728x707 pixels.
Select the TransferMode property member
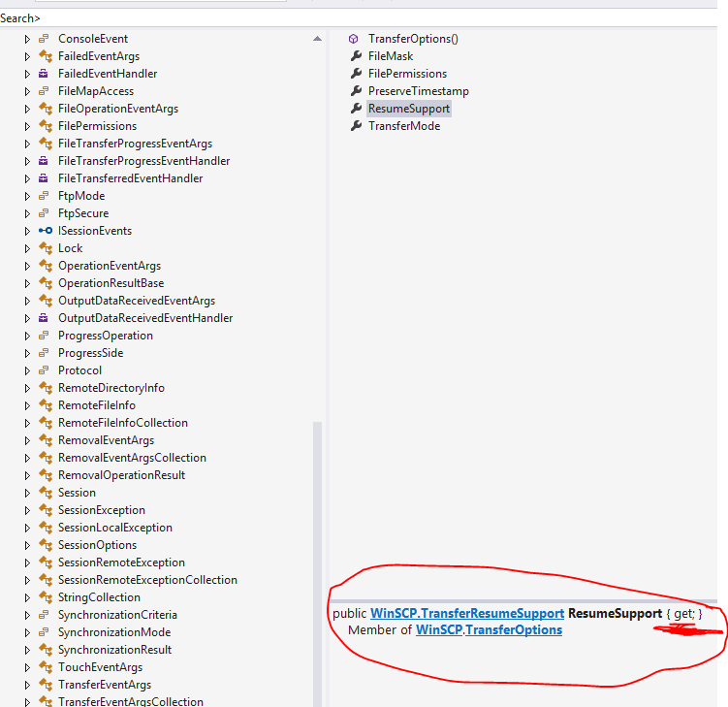pyautogui.click(x=403, y=126)
